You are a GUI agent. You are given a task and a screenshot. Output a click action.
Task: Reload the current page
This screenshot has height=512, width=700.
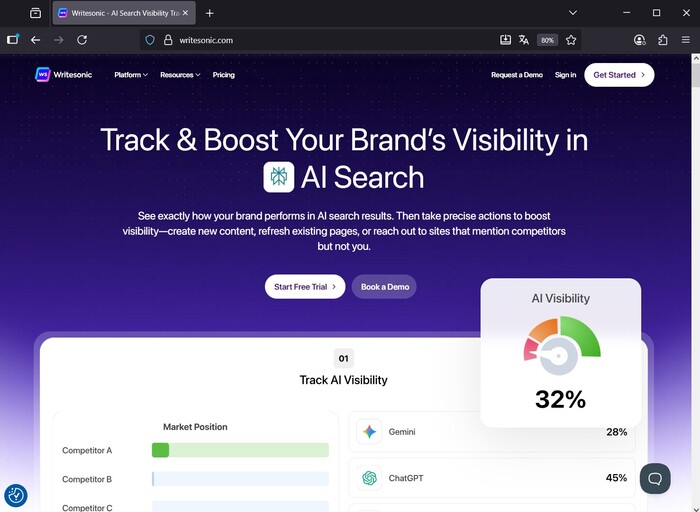pyautogui.click(x=82, y=40)
